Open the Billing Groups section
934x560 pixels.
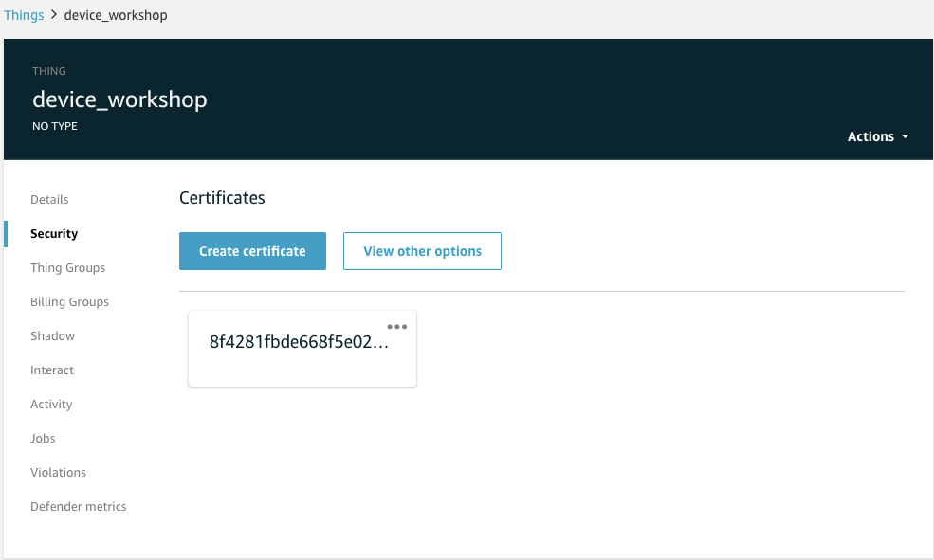click(69, 301)
